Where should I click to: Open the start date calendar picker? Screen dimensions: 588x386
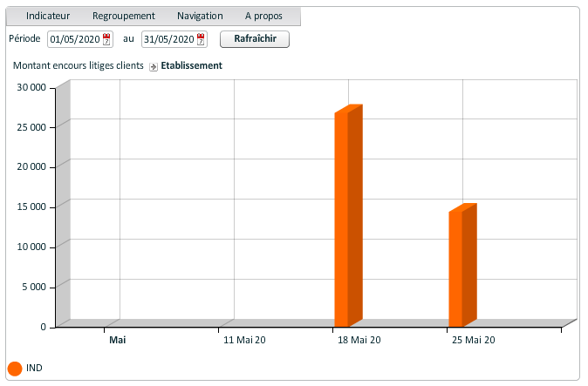click(106, 39)
